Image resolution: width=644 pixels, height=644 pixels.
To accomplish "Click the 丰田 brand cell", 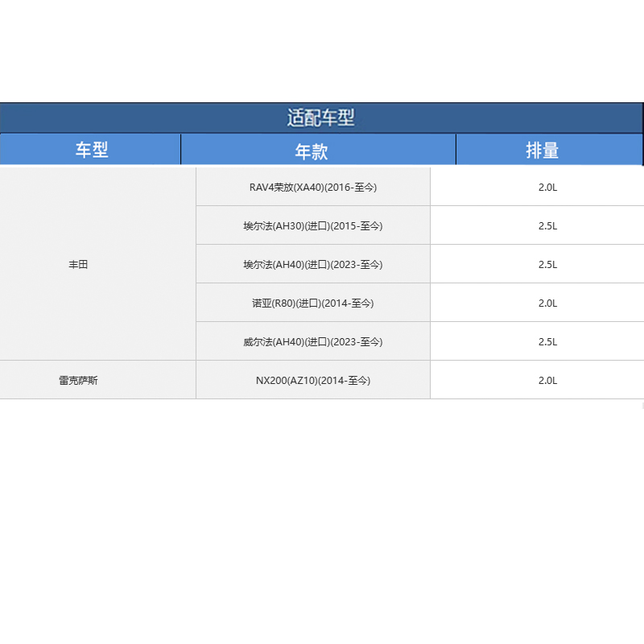I will coord(97,264).
